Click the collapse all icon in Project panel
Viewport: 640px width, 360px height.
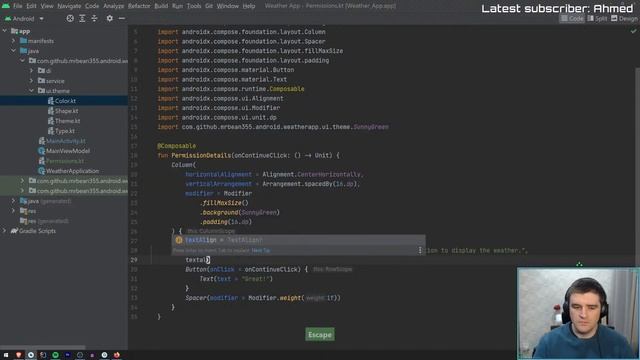coord(94,18)
